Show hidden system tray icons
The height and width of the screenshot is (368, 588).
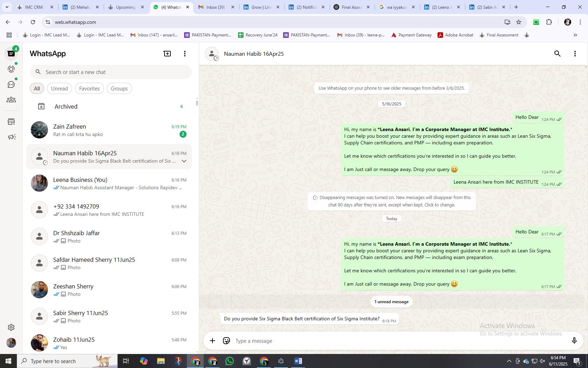[x=509, y=361]
